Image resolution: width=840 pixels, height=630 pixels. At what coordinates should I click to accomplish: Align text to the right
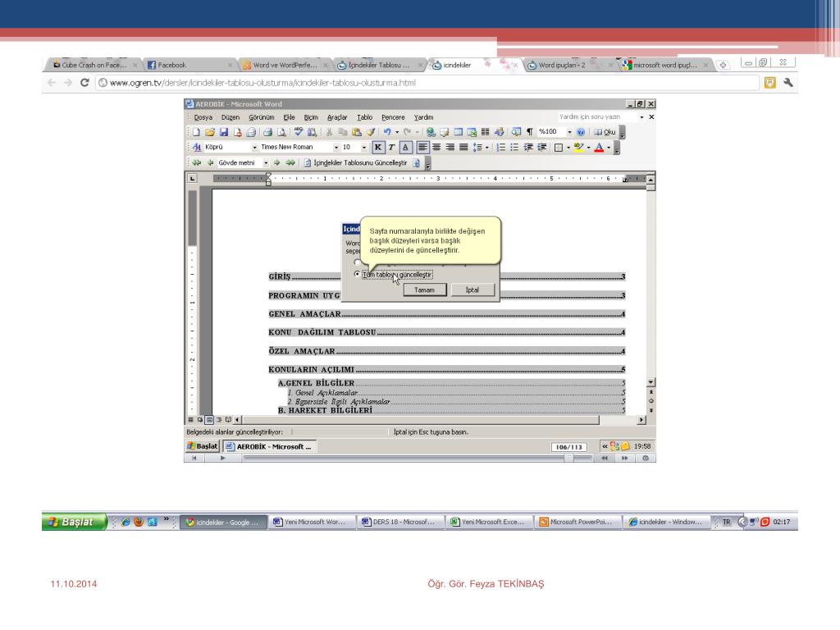tap(450, 147)
